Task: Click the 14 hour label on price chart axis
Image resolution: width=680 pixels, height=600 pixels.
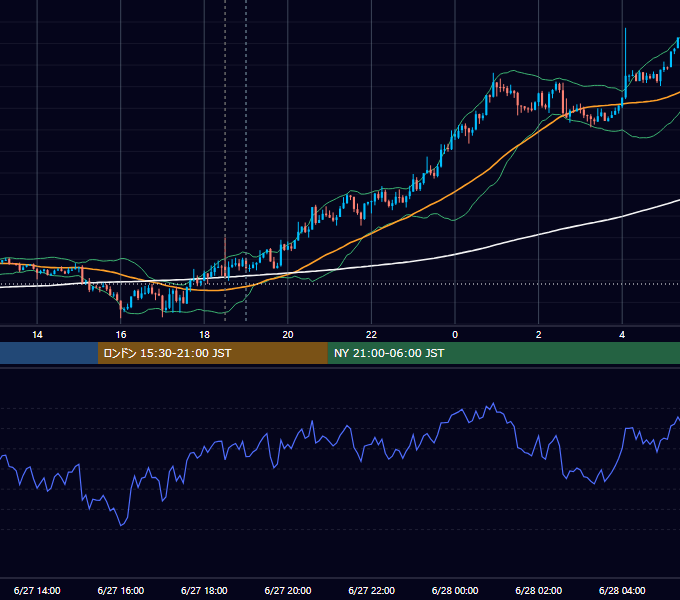Action: [37, 335]
